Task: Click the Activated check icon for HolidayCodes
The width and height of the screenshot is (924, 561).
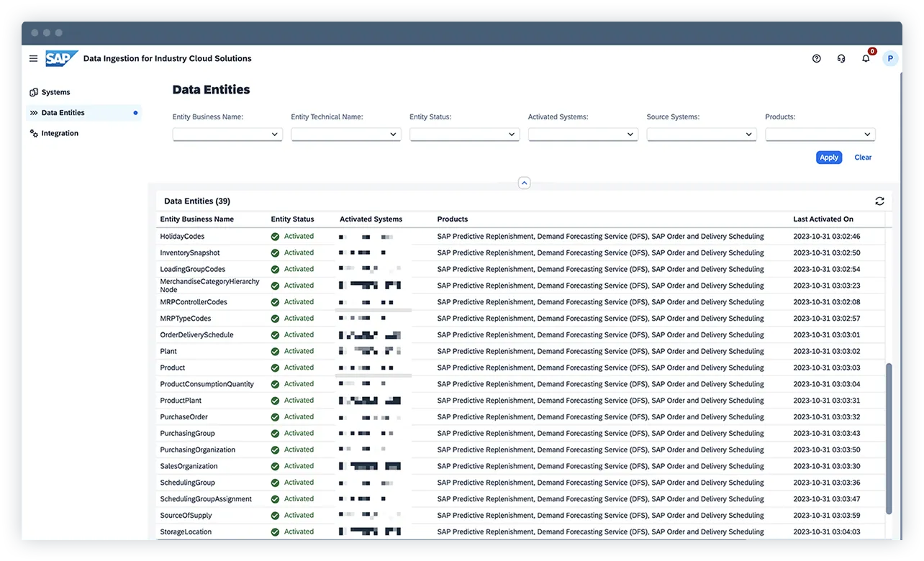Action: [274, 236]
